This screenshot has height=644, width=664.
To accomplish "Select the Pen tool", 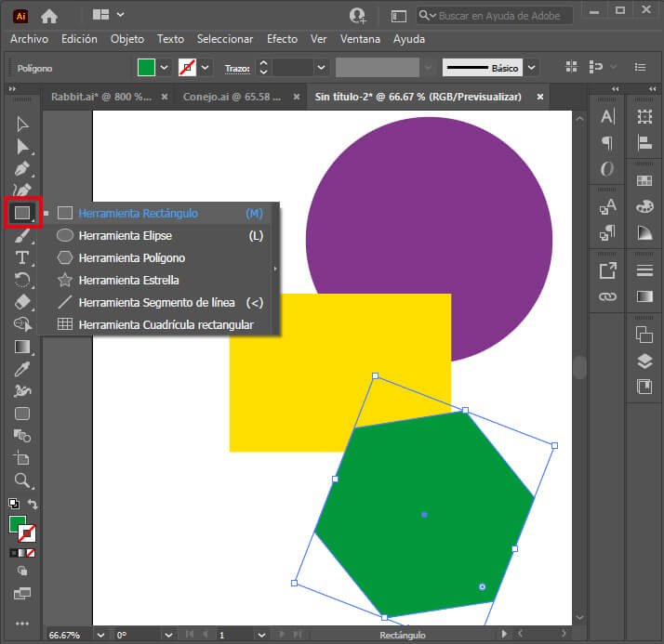I will tap(22, 168).
